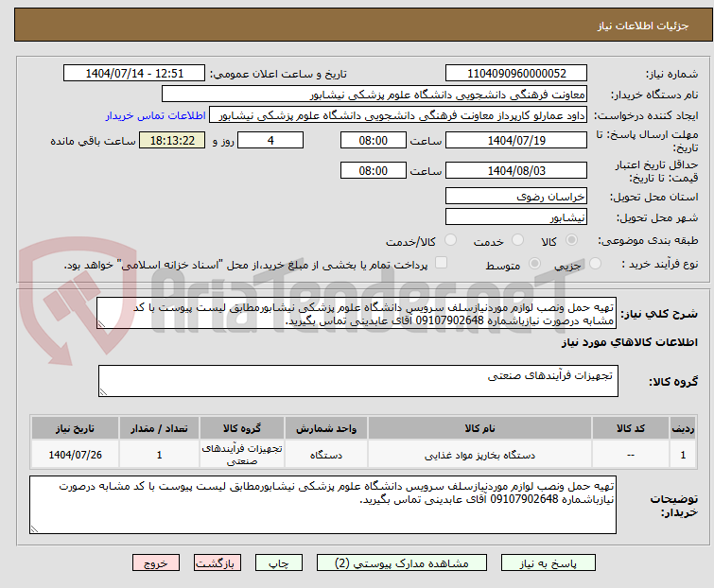This screenshot has height=588, width=714.
Task: Click the گروه کالا table column header
Action: pyautogui.click(x=242, y=428)
